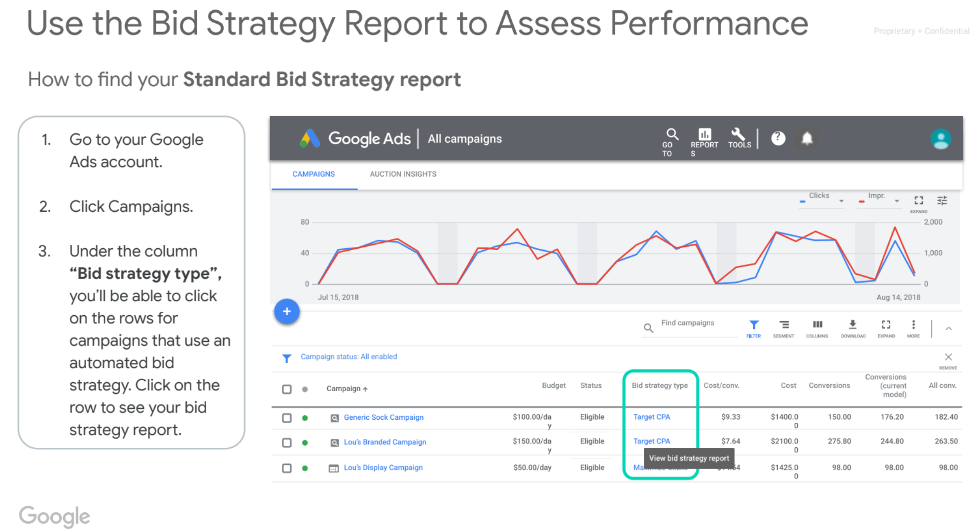Check the Lou's Branded Campaign checkbox
The image size is (980, 532).
[287, 442]
